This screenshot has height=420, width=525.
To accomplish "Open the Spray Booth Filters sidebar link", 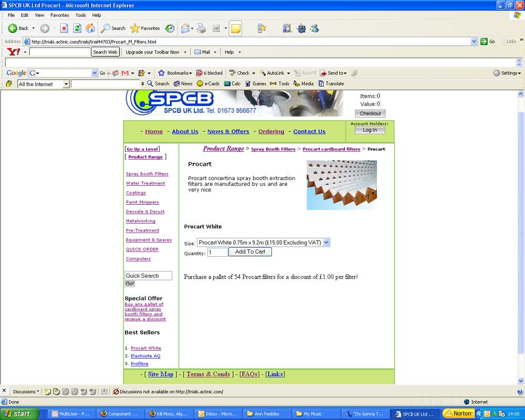I will click(x=147, y=174).
